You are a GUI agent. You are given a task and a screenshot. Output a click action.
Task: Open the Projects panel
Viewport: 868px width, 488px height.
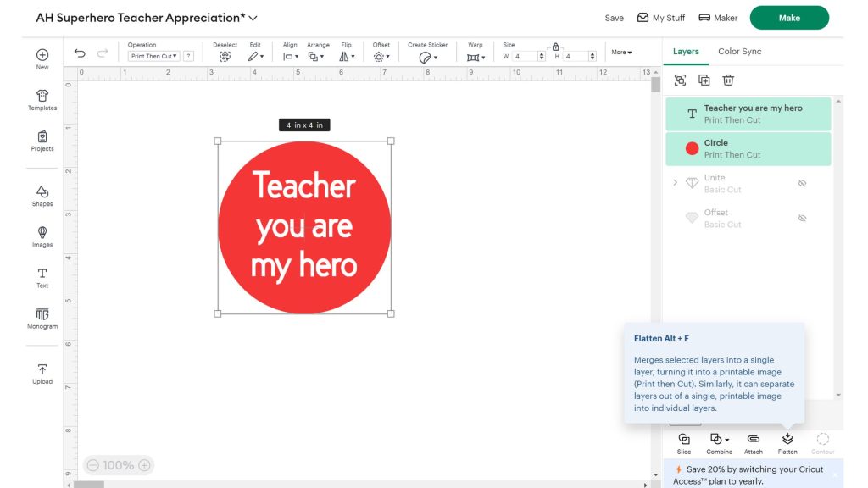pos(42,141)
